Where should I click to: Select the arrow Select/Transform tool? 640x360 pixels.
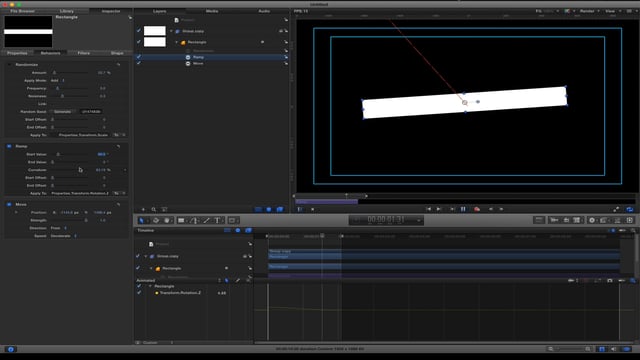(x=142, y=220)
